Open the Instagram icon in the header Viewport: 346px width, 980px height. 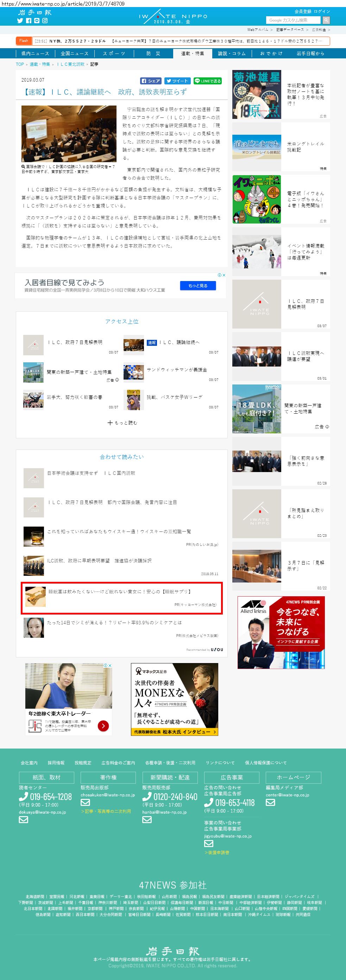click(x=45, y=21)
